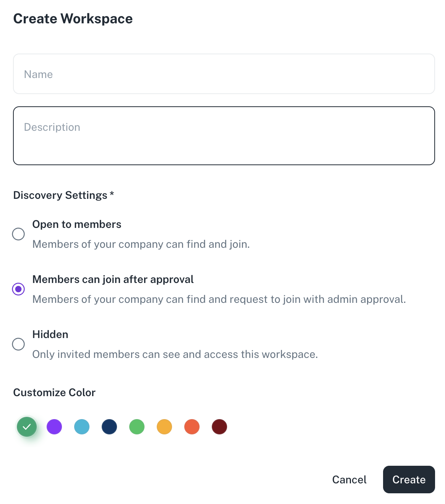Image resolution: width=445 pixels, height=504 pixels.
Task: Choose the Hidden radio button
Action: point(18,344)
